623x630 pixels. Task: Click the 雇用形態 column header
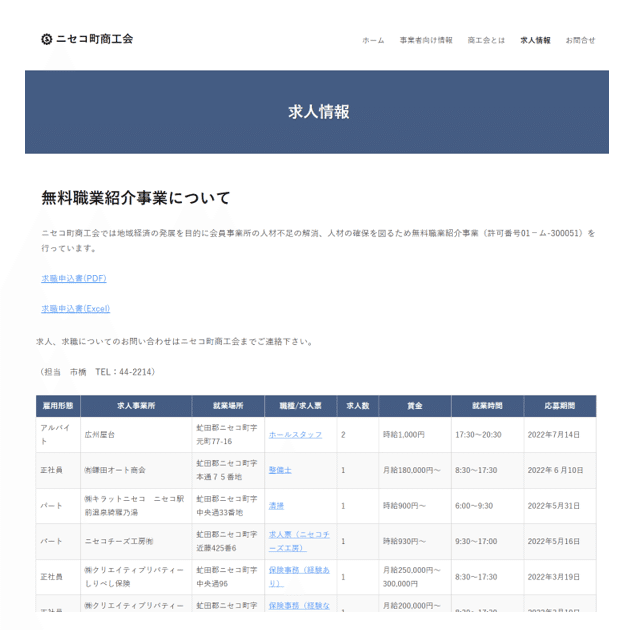pyautogui.click(x=58, y=406)
